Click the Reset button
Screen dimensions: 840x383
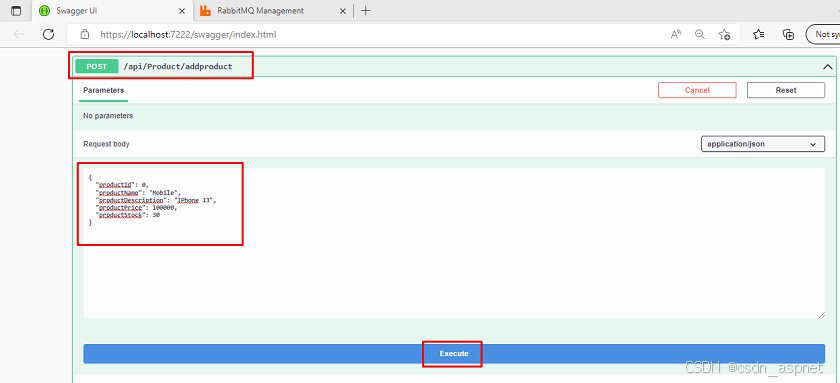coord(786,90)
